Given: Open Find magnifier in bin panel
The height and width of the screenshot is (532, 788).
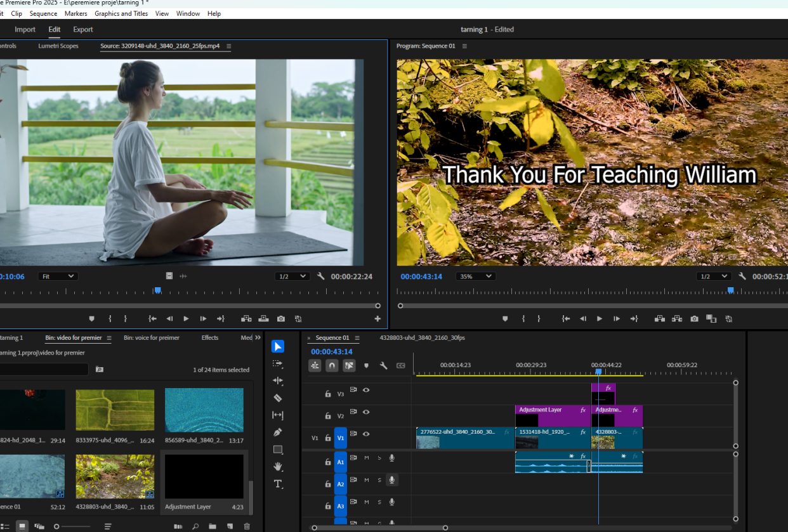Looking at the screenshot, I should [x=195, y=526].
